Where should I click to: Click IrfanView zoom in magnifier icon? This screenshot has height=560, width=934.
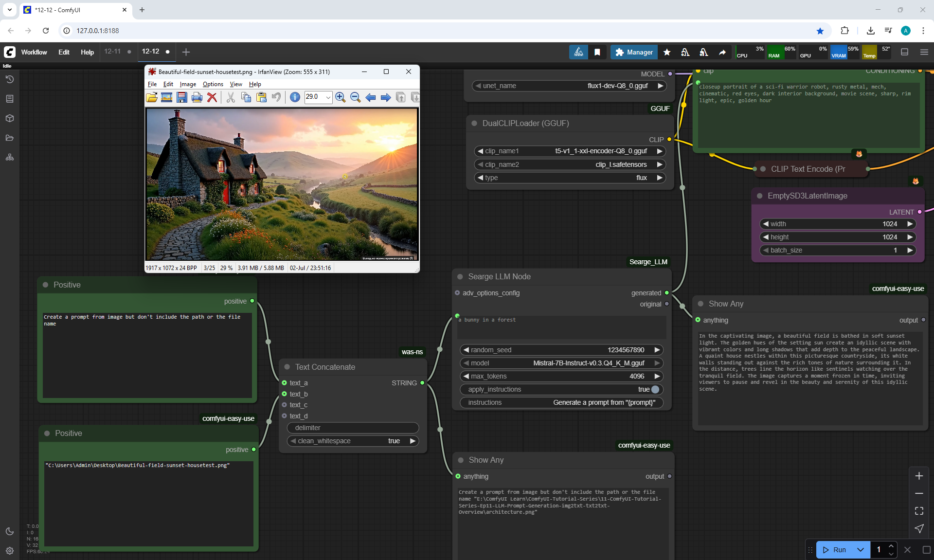(340, 97)
